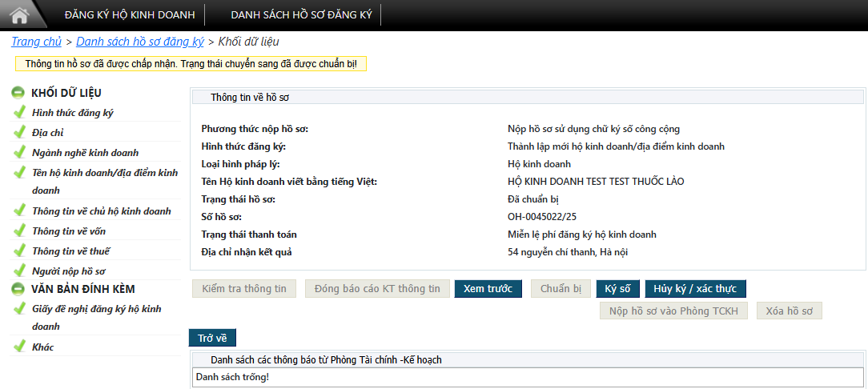Click the Xem trước button
This screenshot has width=868, height=389.
(488, 289)
